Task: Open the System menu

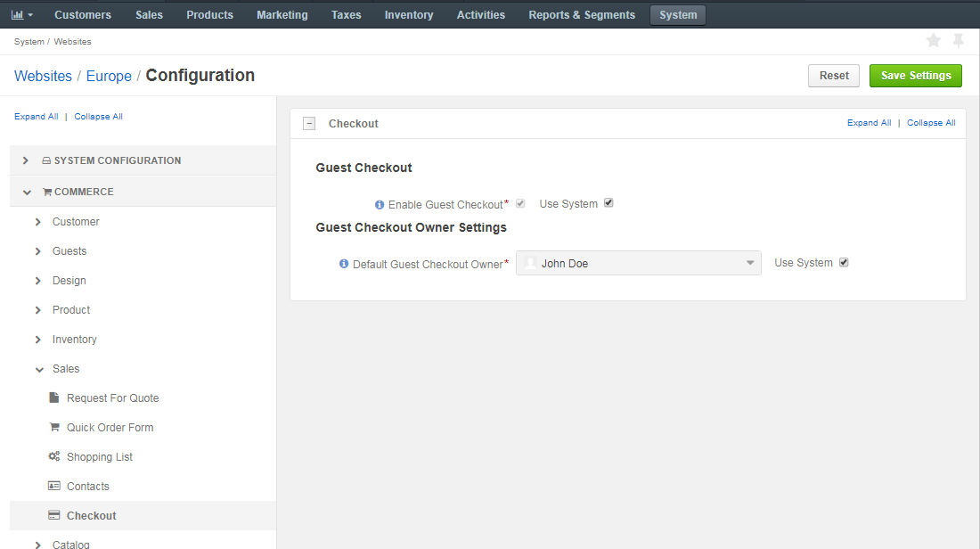Action: 677,14
